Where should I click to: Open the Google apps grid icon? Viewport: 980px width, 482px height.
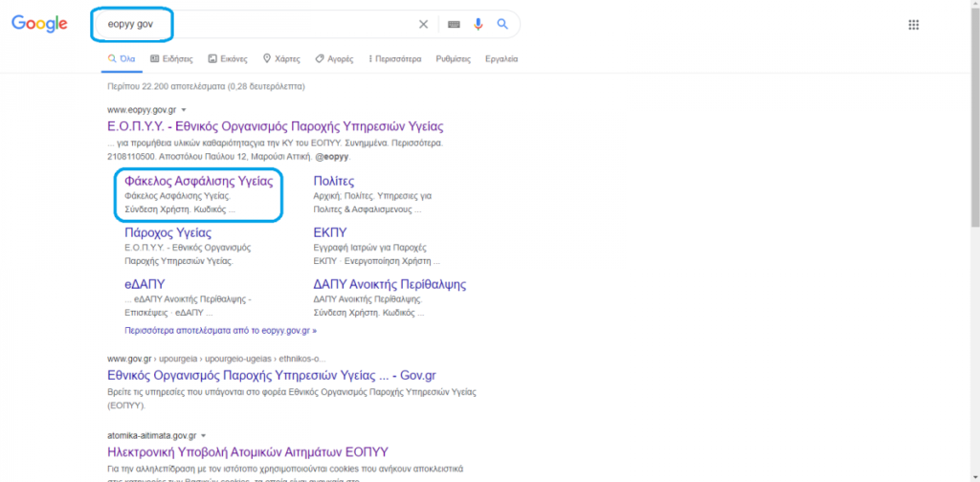[913, 25]
